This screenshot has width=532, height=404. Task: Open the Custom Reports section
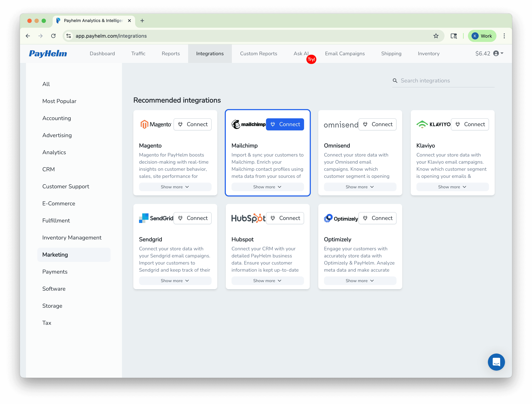(x=259, y=53)
